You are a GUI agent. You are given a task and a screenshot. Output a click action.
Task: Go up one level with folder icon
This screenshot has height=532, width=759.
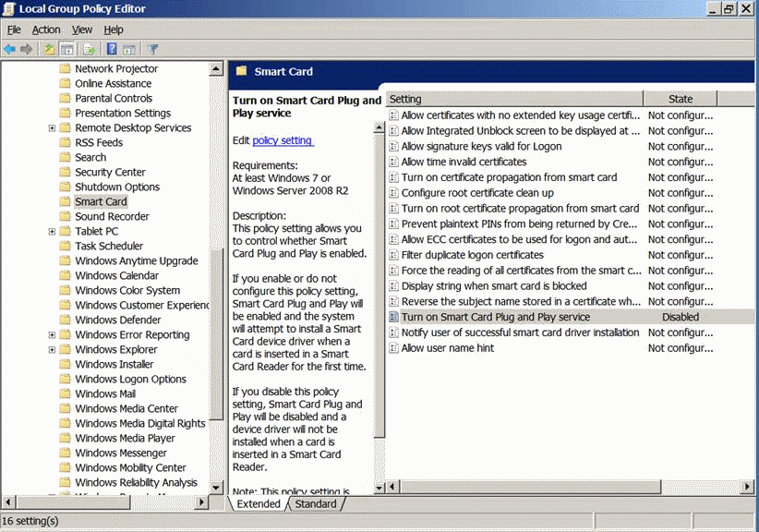[x=49, y=49]
